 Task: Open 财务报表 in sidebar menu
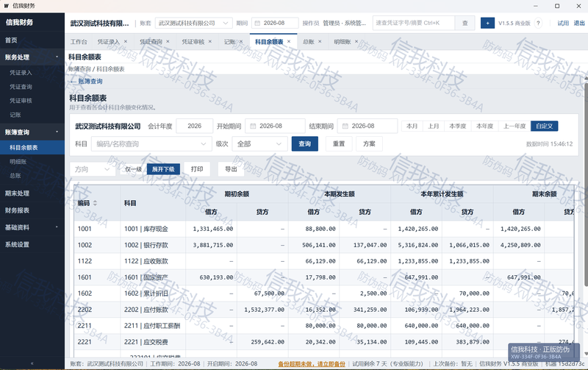17,210
